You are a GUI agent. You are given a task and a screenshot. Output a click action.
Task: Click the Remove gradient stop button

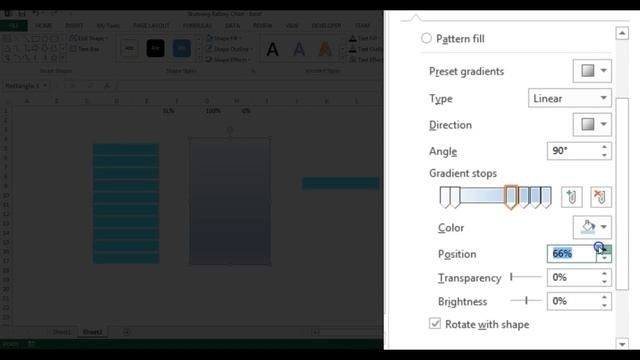[601, 197]
